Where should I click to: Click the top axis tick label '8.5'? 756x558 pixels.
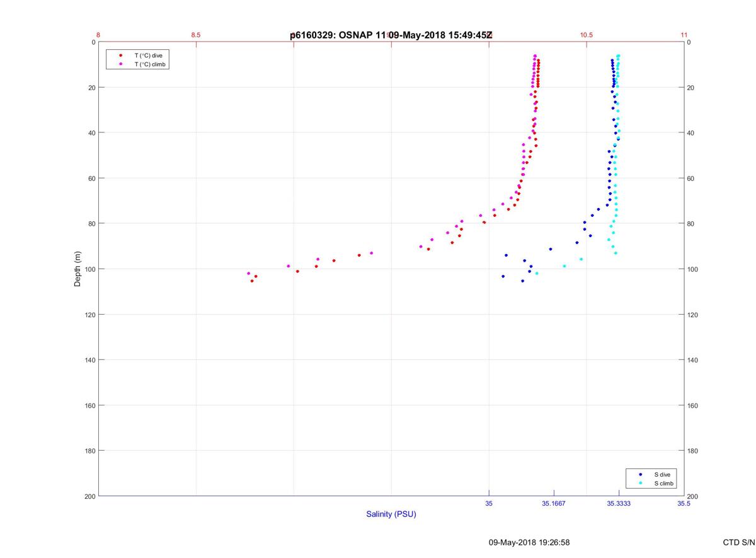tap(196, 35)
